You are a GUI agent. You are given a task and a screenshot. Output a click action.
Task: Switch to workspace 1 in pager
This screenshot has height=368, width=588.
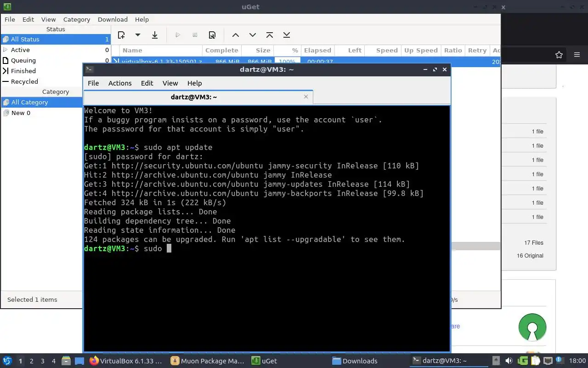(x=20, y=361)
